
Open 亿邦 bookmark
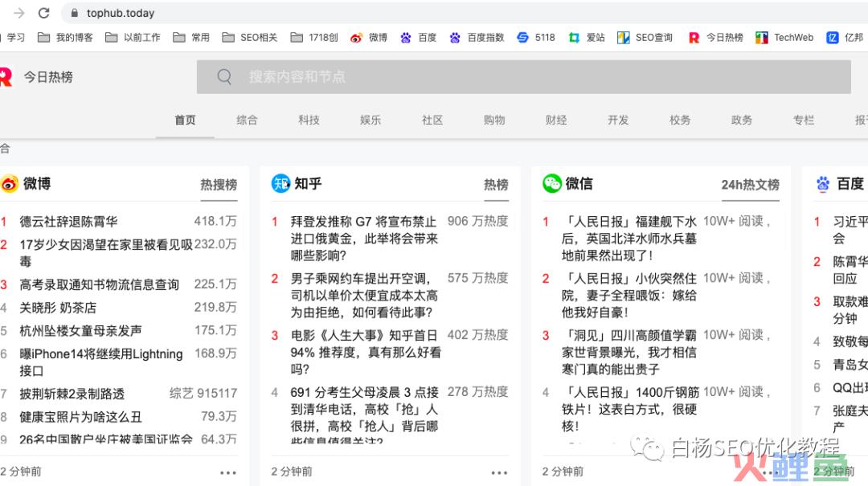click(845, 38)
